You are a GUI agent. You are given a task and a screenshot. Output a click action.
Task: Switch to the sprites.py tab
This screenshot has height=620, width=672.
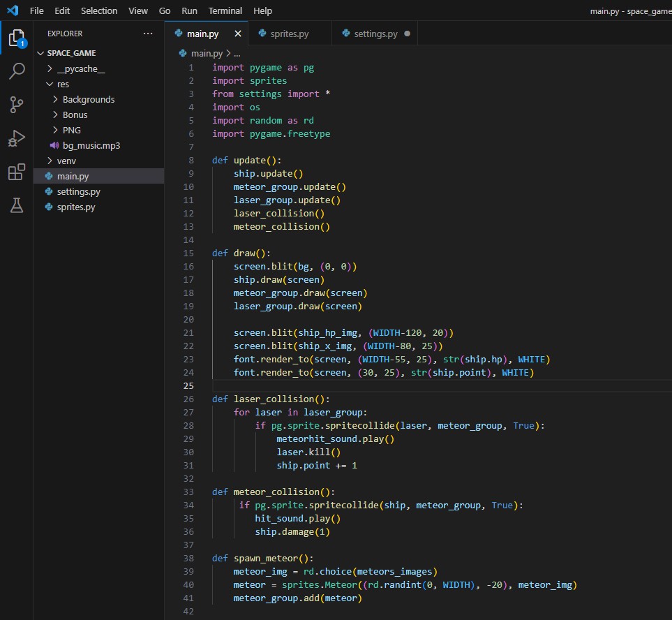tap(290, 34)
